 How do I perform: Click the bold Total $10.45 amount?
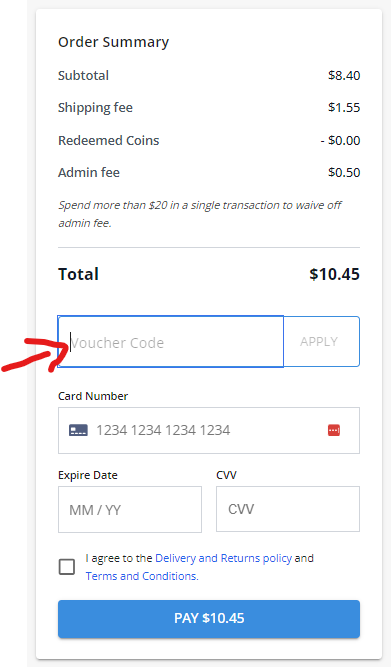tap(334, 274)
